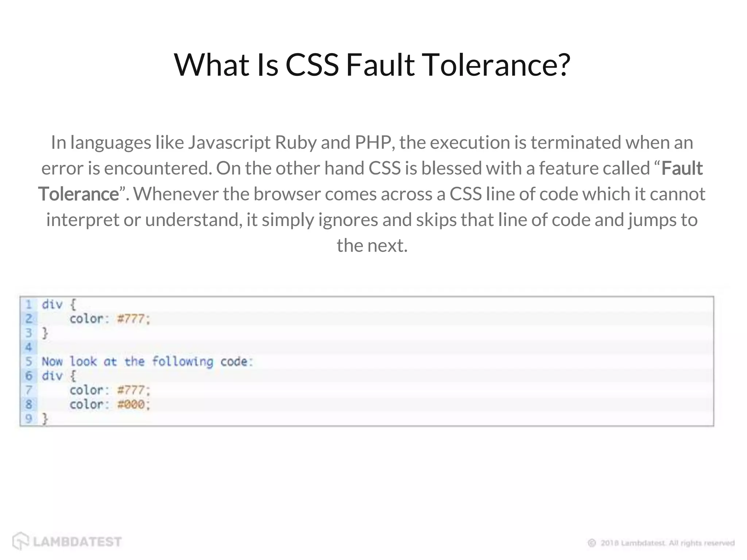This screenshot has width=747, height=560.
Task: Click the closing brace on line 9
Action: click(x=45, y=419)
